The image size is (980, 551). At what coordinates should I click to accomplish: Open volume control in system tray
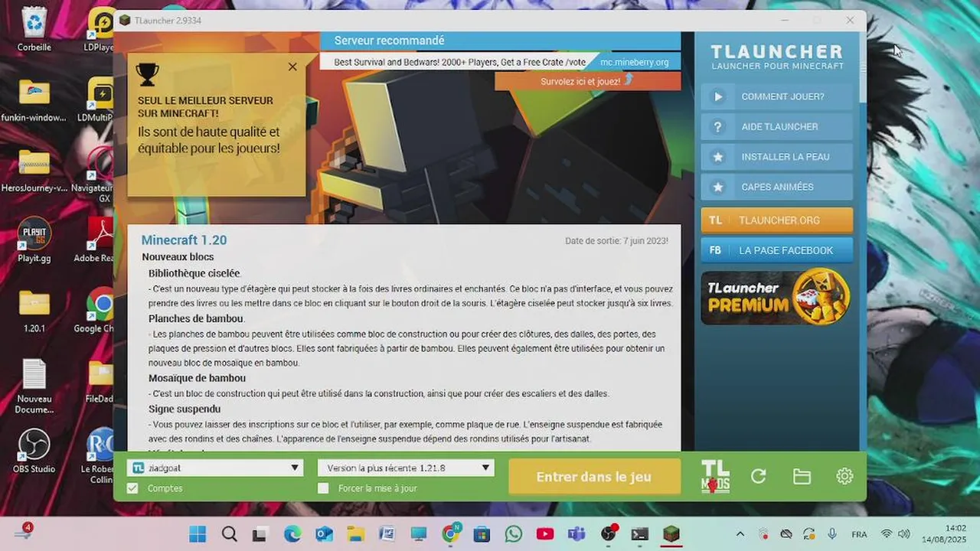904,534
